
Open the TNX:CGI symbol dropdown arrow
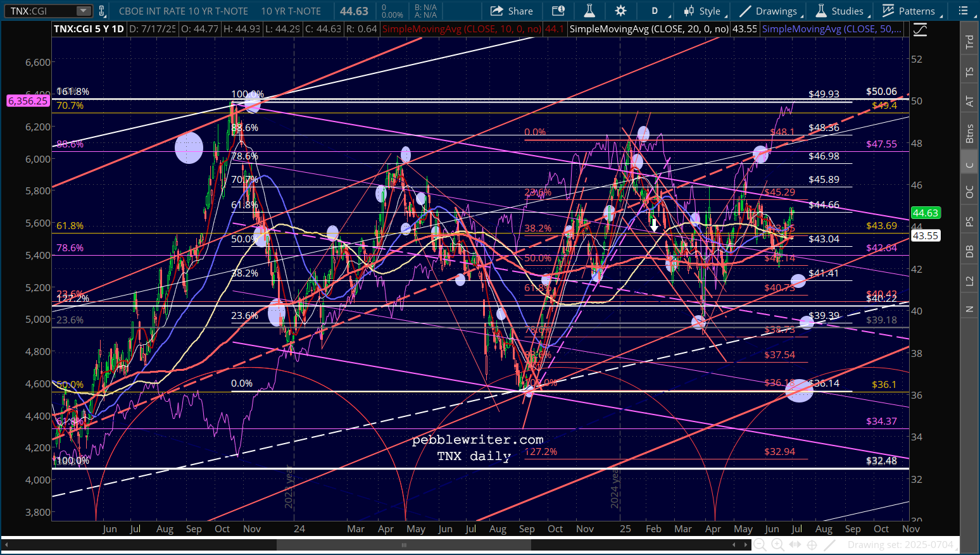click(83, 11)
